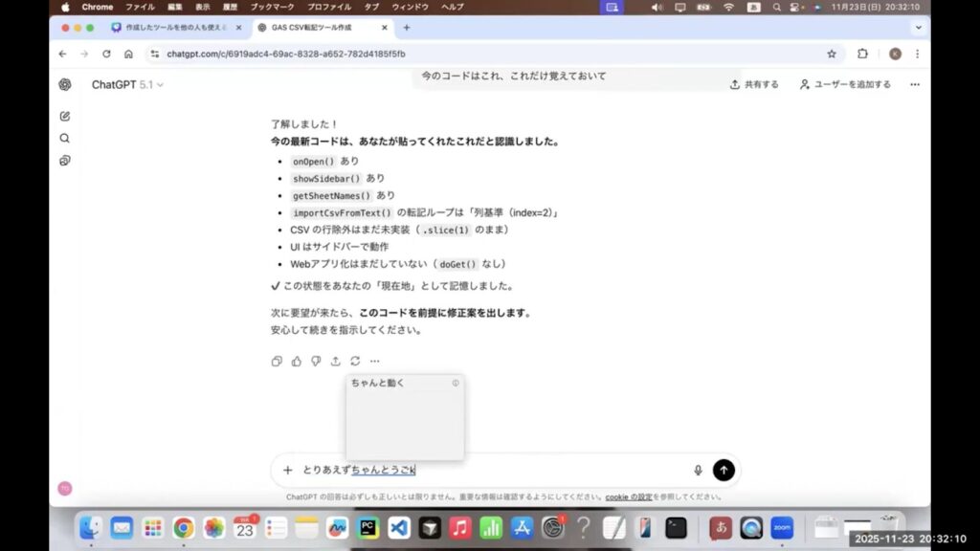Bookmark this page with the star icon
Screen dimensions: 980x551
click(832, 55)
